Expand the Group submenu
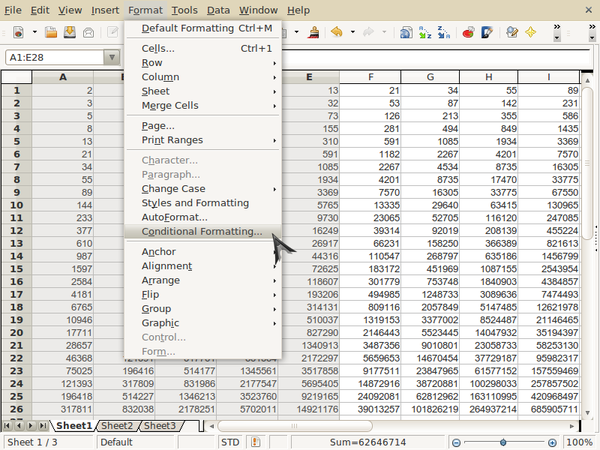The image size is (600, 450). [203, 309]
